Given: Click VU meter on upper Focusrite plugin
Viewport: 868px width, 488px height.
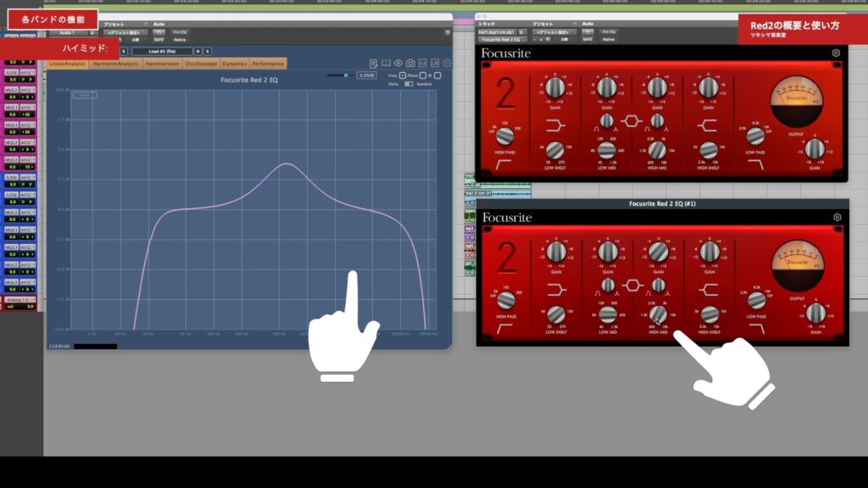Looking at the screenshot, I should tap(797, 102).
